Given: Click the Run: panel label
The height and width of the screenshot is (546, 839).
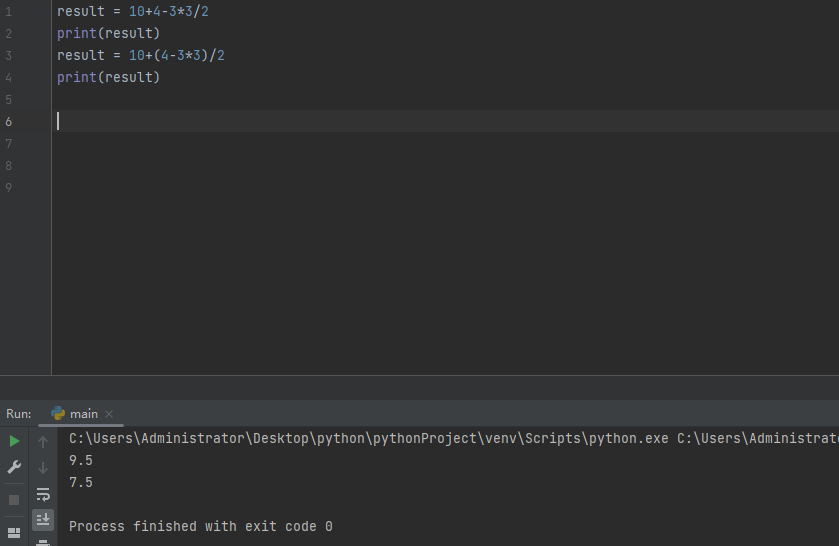Looking at the screenshot, I should [x=19, y=414].
